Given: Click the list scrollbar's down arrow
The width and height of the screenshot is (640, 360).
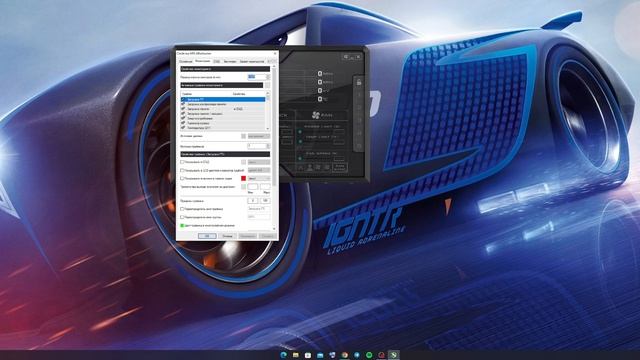Looking at the screenshot, I should (268, 129).
